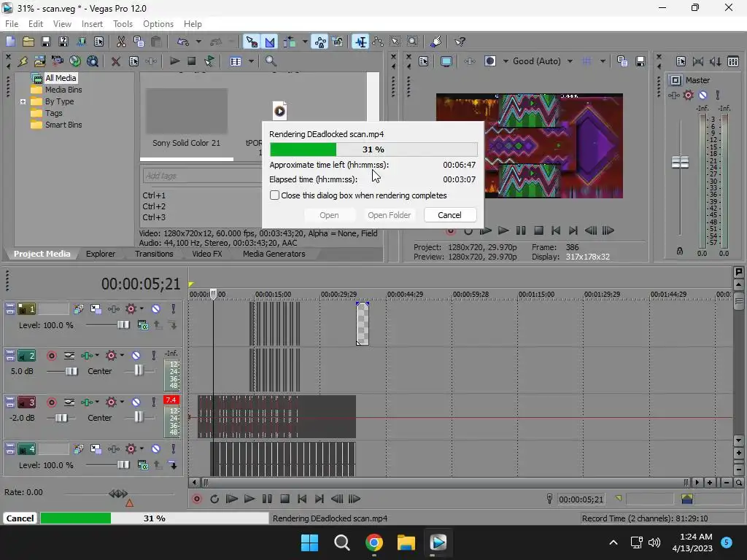The height and width of the screenshot is (560, 747).
Task: Enable Close dialog when rendering completes checkbox
Action: 274,195
